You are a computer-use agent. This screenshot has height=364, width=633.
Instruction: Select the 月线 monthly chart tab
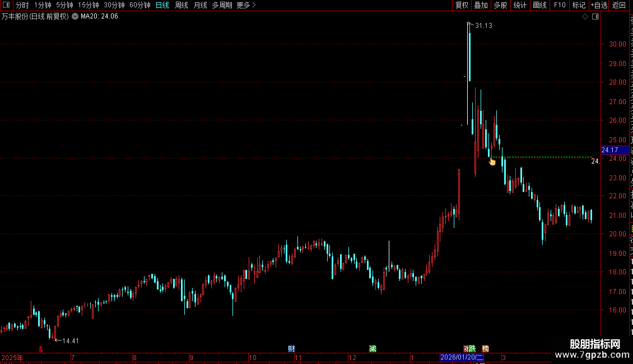(200, 5)
